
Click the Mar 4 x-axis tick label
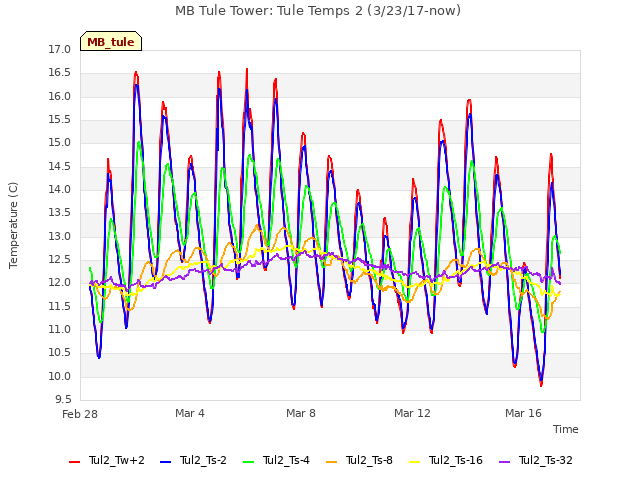[x=190, y=413]
